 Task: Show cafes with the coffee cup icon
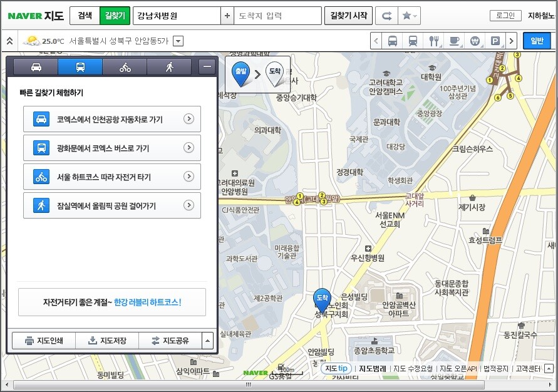[454, 41]
